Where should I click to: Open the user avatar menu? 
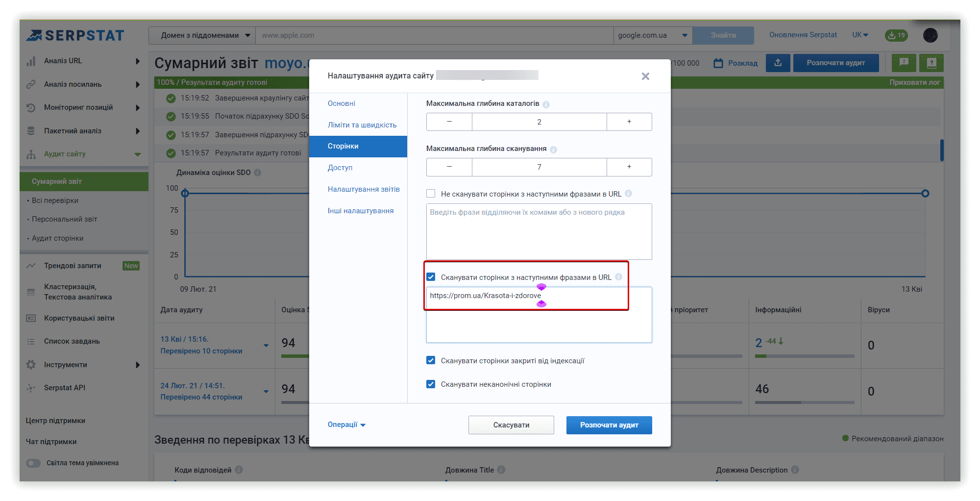click(x=930, y=35)
